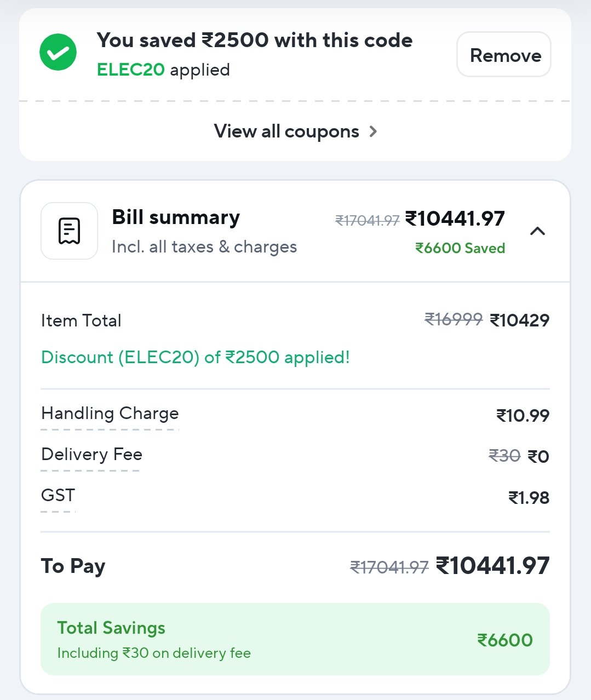The image size is (591, 700).
Task: Click the To Pay ₹10441.97 amount
Action: 492,566
